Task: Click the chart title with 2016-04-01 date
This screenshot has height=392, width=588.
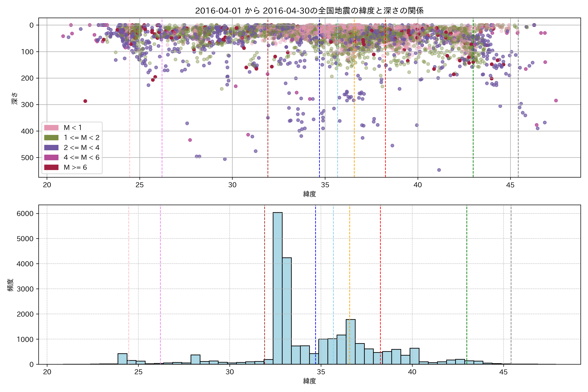Action: coord(309,11)
